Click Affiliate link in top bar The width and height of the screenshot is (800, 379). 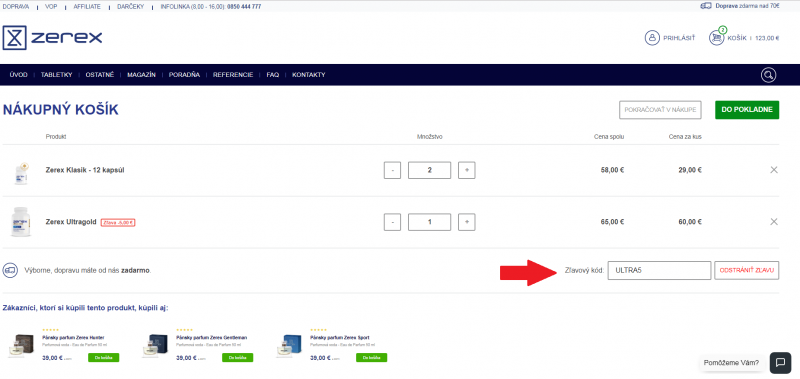(87, 7)
